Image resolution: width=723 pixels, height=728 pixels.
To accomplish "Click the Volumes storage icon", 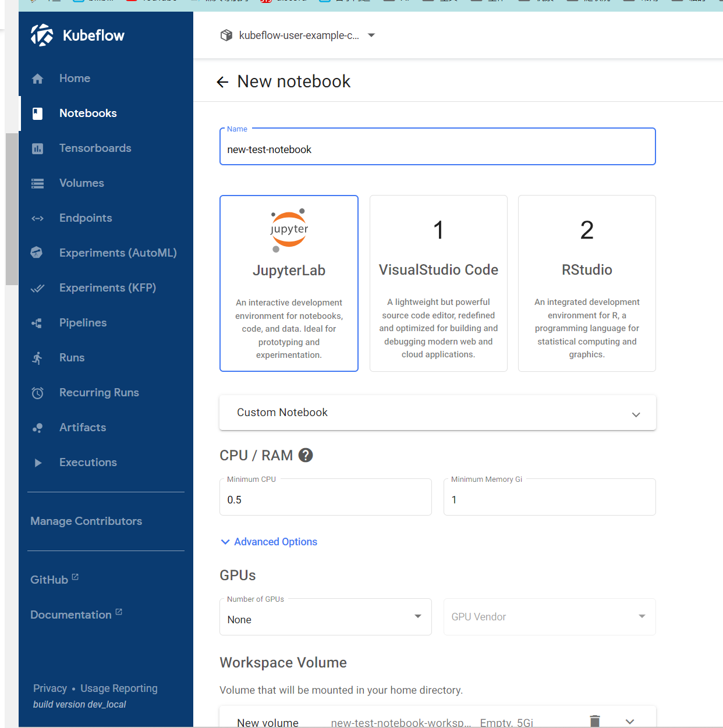I will coord(37,183).
